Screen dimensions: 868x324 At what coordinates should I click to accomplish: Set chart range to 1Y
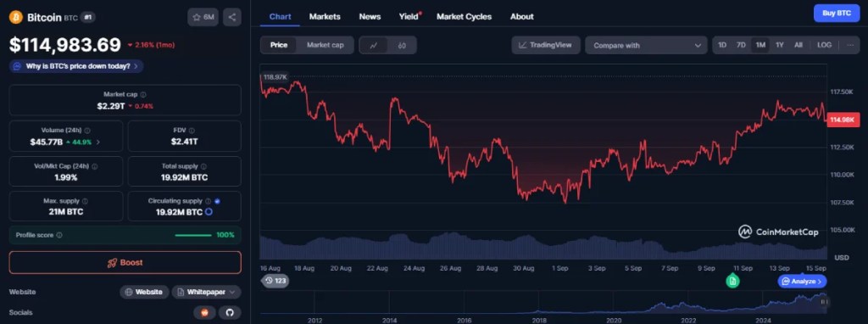point(780,45)
